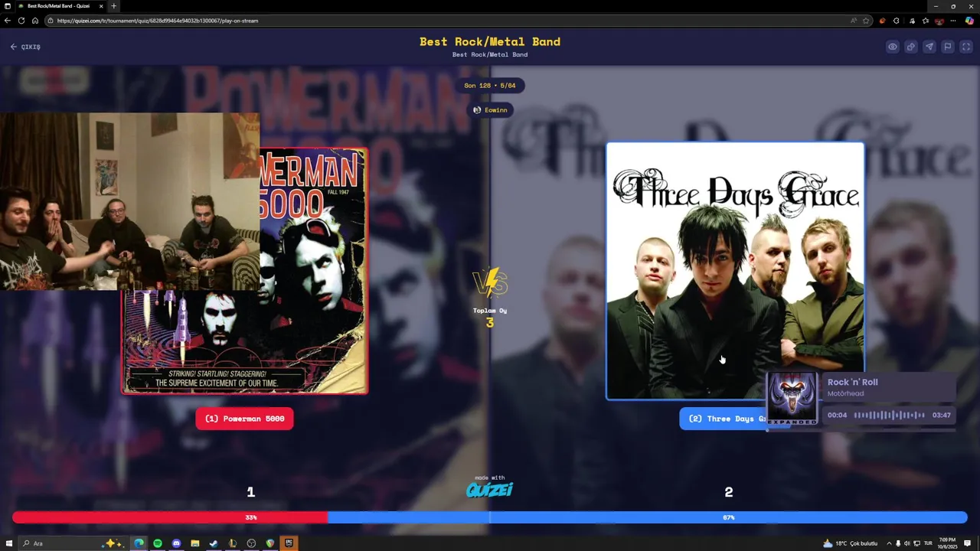Open File Explorer from the taskbar
This screenshot has width=980, height=551.
[x=195, y=543]
